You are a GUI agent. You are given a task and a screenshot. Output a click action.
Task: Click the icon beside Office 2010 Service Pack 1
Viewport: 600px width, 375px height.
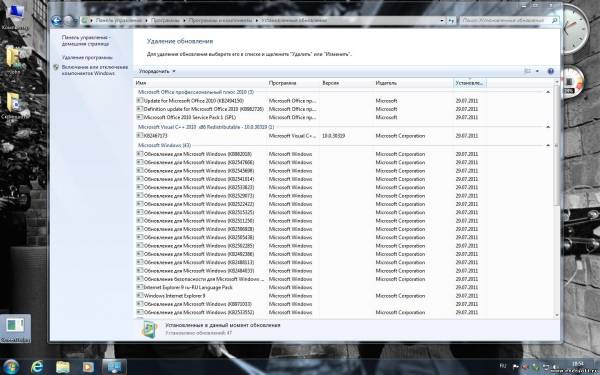[x=140, y=117]
